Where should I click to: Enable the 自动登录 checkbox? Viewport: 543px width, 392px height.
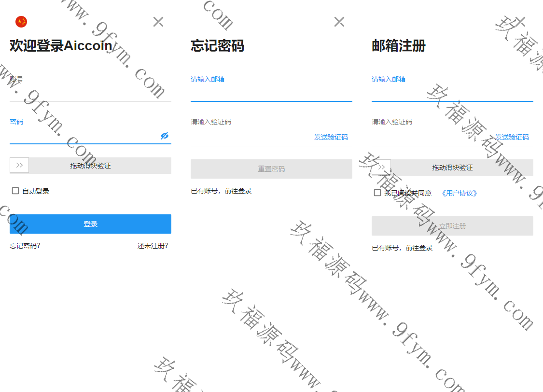click(x=15, y=191)
